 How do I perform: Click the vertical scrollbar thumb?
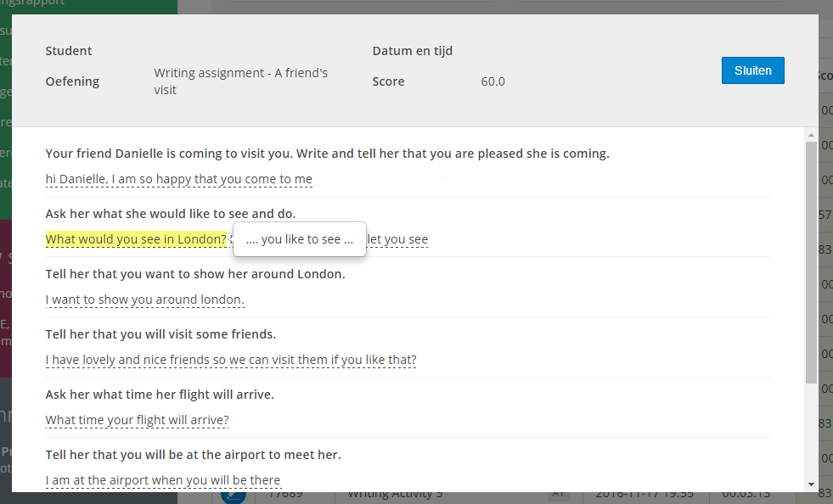click(x=811, y=263)
